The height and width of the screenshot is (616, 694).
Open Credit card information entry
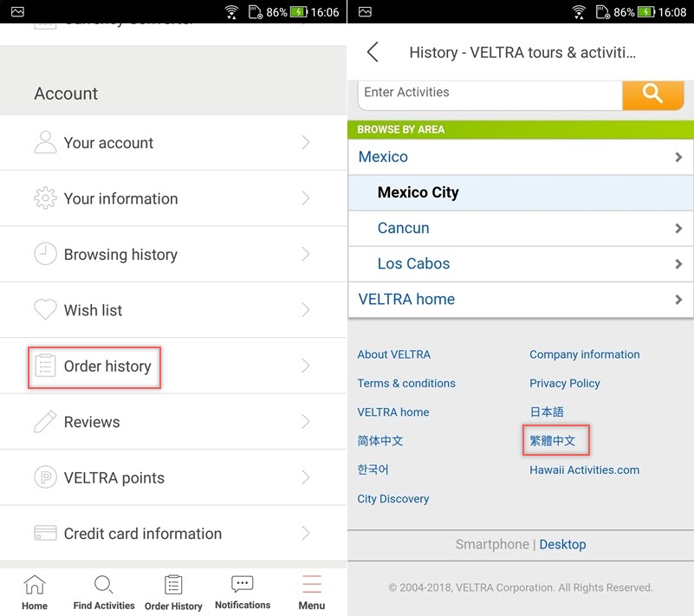[173, 533]
